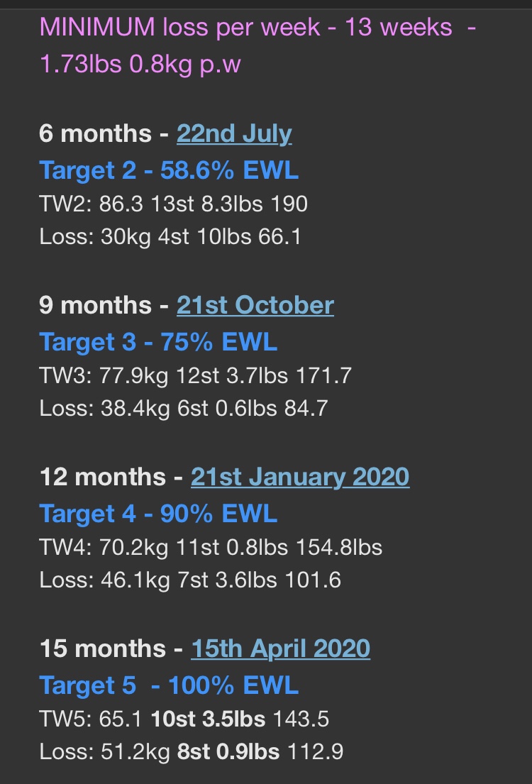Click the 12 months heading text
The image size is (532, 784).
(x=102, y=477)
